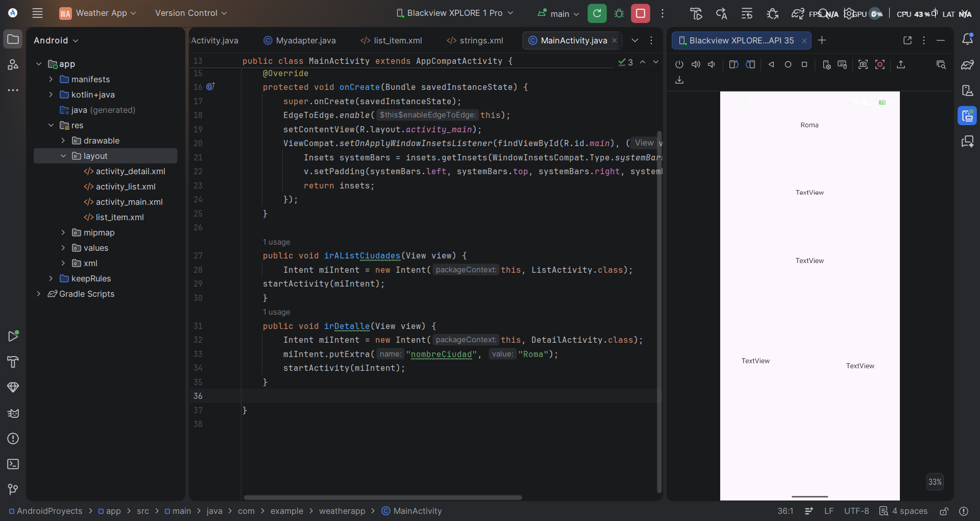Click emulator Overview square button
Screen dimensions: 980x521
coord(804,64)
